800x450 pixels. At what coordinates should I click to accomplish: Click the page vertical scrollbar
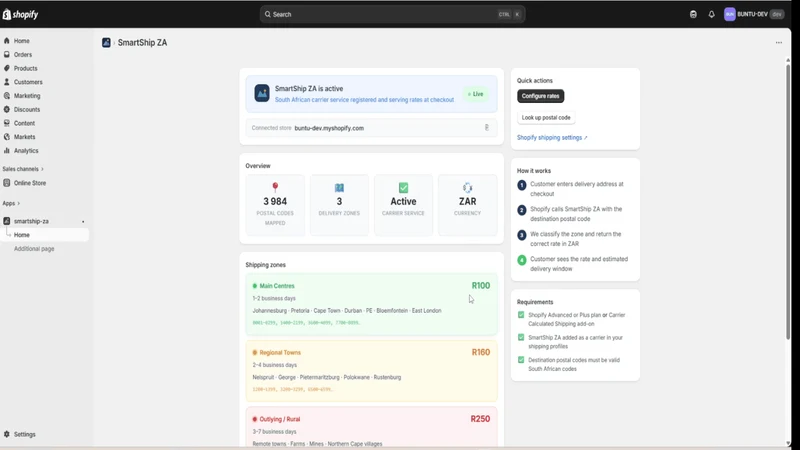(x=788, y=202)
